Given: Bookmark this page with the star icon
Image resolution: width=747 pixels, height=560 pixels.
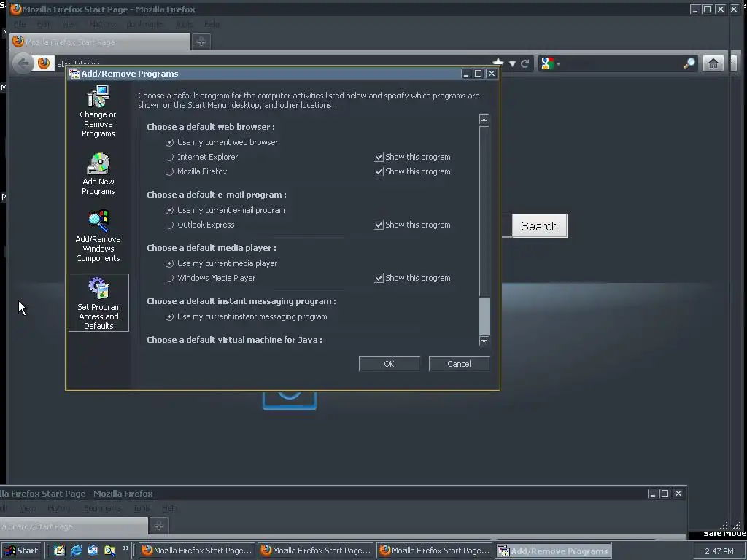Looking at the screenshot, I should 498,63.
